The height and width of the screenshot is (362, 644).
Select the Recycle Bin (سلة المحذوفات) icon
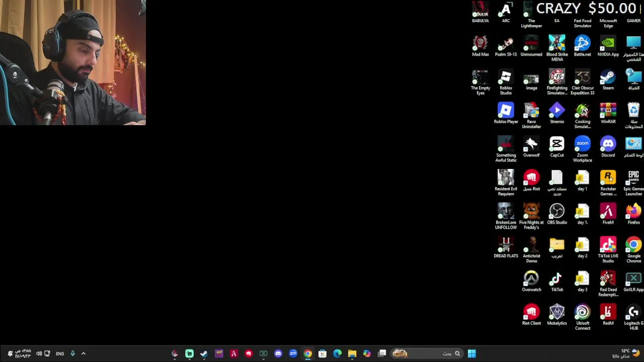click(633, 116)
